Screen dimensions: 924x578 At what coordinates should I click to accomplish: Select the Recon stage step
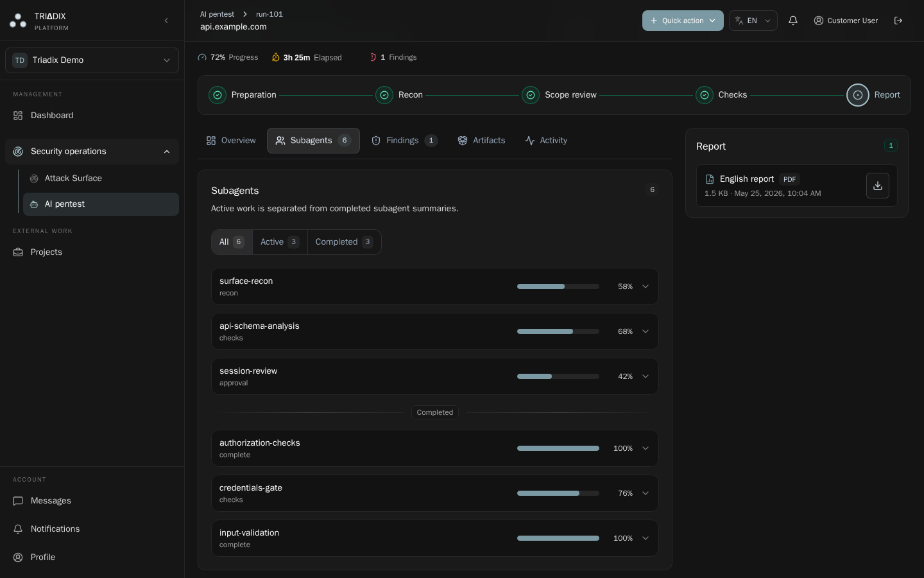[x=399, y=95]
